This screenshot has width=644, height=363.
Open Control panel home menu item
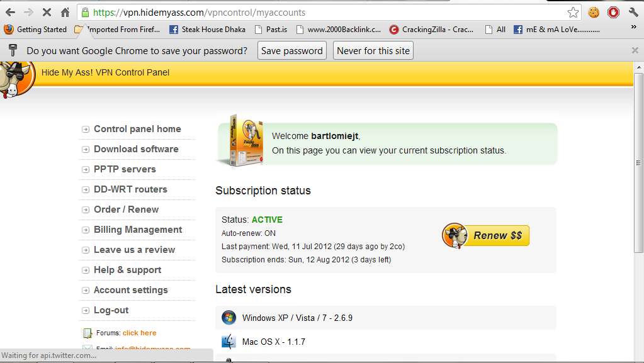[137, 129]
